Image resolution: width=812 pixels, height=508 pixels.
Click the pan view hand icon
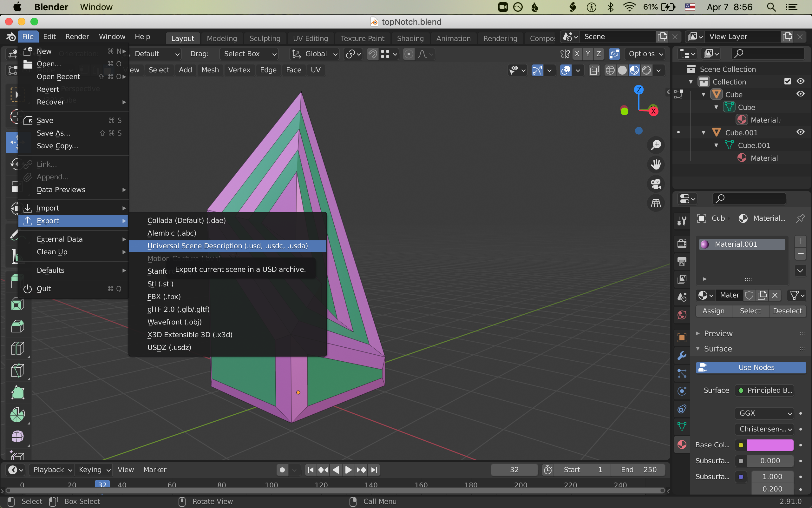[x=656, y=165]
